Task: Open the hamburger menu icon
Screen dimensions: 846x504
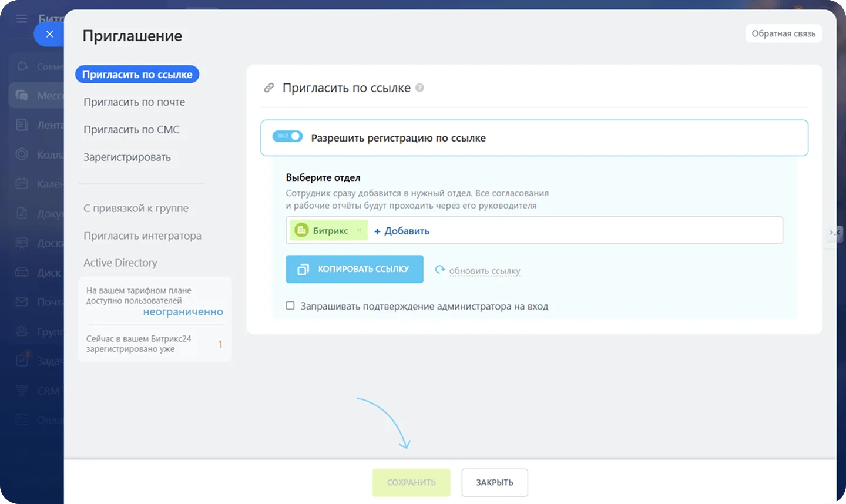Action: coord(22,19)
